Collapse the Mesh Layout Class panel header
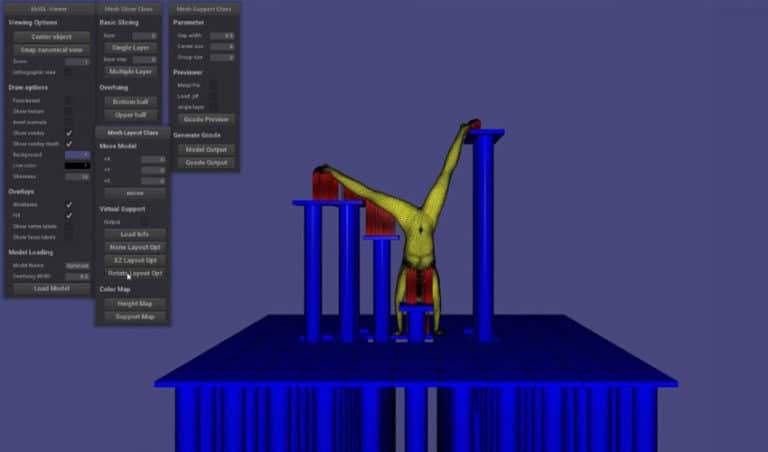The image size is (768, 452). [x=133, y=132]
